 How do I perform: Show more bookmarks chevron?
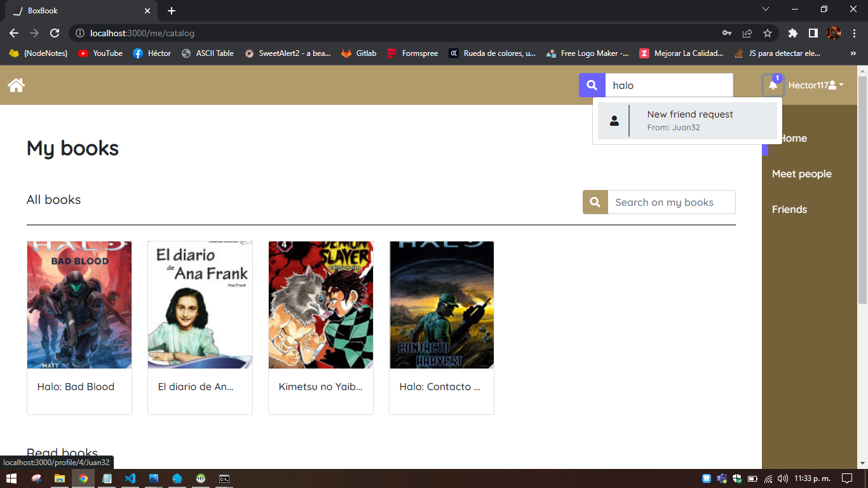tap(853, 53)
